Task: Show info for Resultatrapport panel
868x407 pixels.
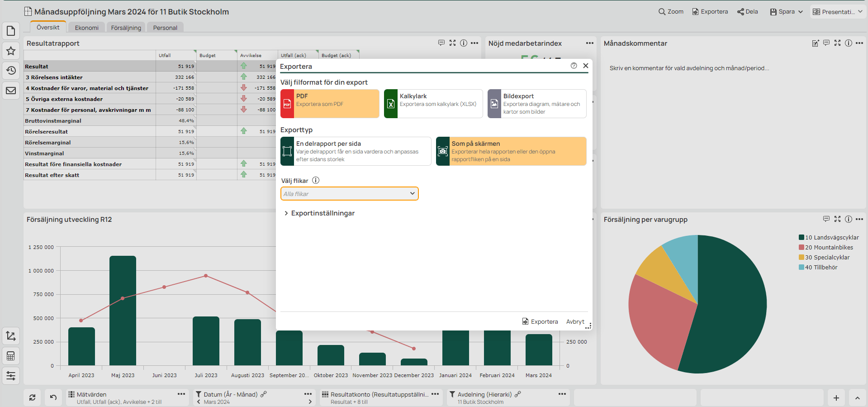Action: point(464,43)
